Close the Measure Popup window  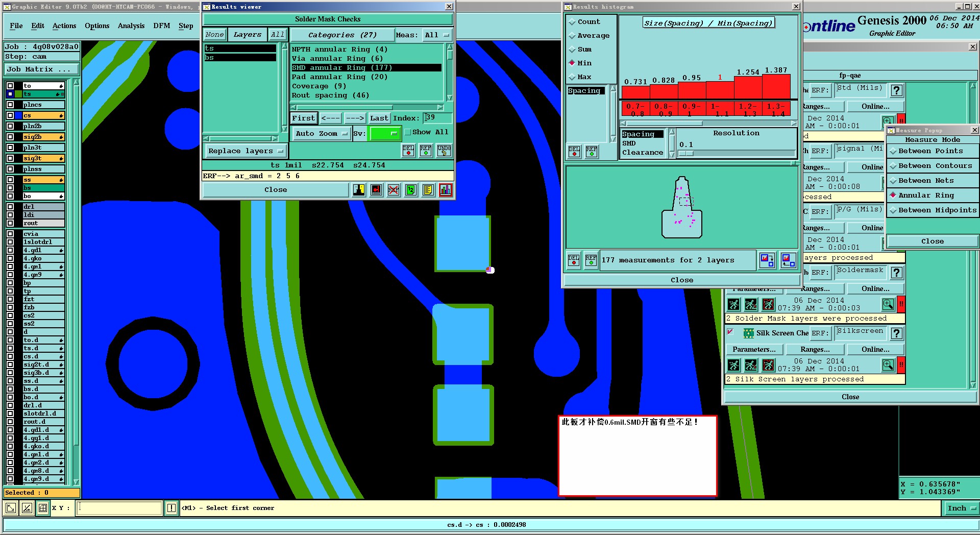[974, 130]
